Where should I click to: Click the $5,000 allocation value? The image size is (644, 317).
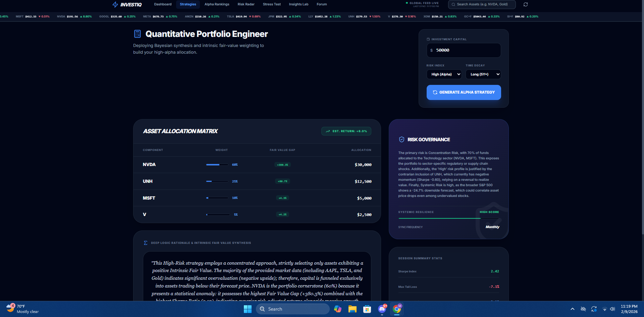(364, 198)
